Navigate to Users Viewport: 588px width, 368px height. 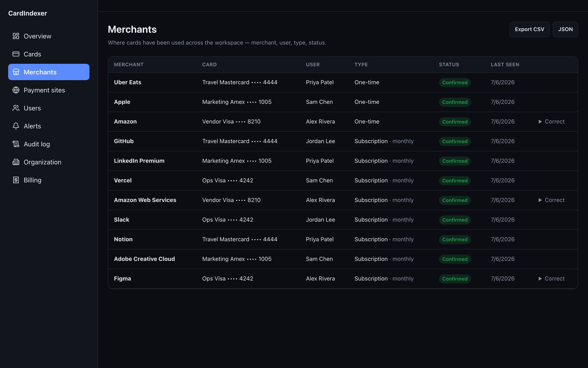pyautogui.click(x=49, y=108)
